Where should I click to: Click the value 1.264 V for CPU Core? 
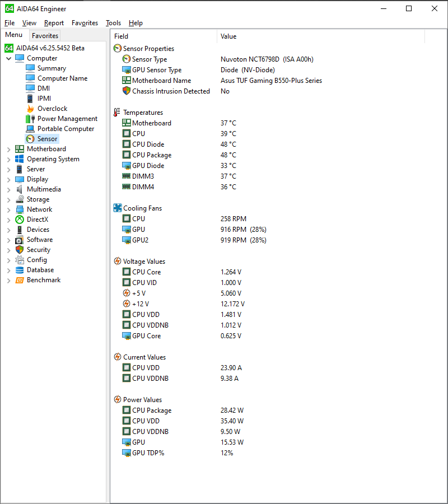(x=231, y=272)
